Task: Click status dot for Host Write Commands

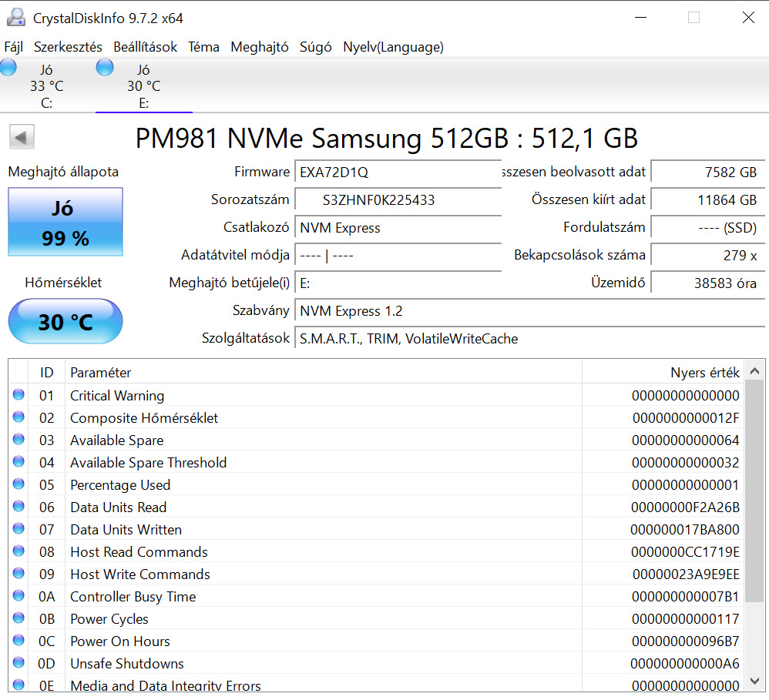Action: click(18, 572)
